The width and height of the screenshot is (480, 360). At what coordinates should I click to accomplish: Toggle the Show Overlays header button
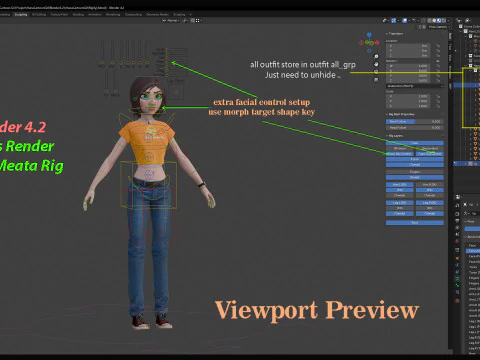(x=405, y=21)
